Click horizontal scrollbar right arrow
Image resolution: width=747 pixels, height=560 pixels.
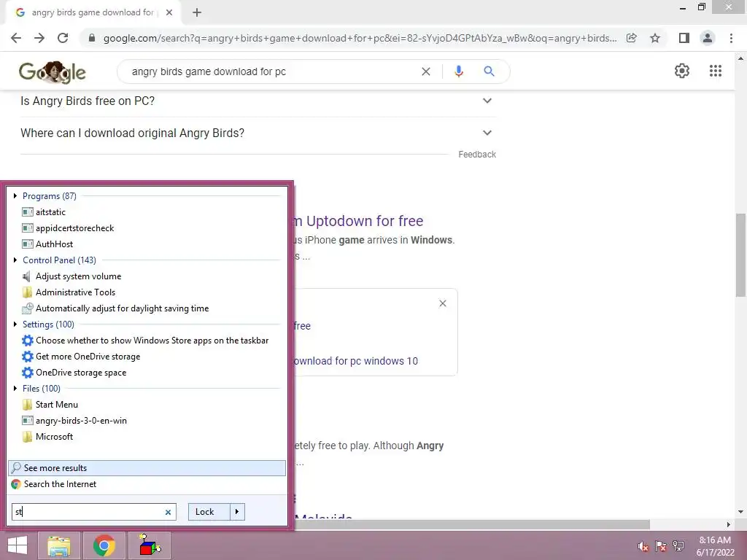(x=729, y=524)
